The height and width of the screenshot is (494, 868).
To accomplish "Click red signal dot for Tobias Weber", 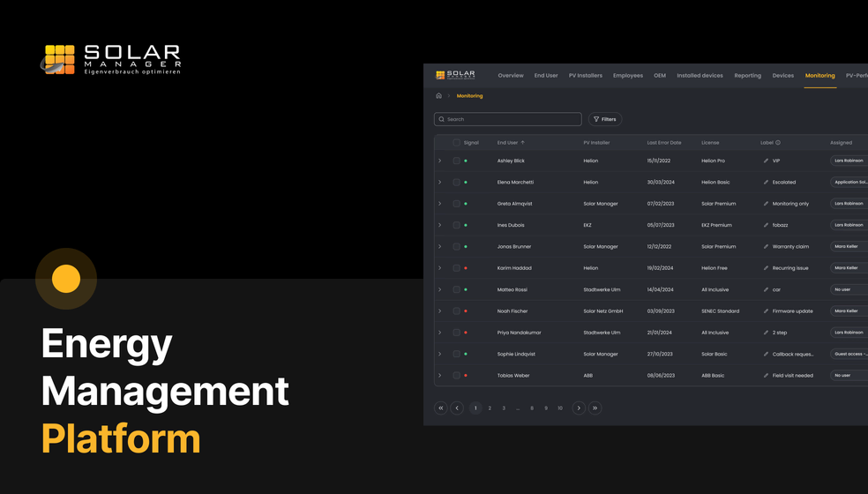I will coord(466,376).
